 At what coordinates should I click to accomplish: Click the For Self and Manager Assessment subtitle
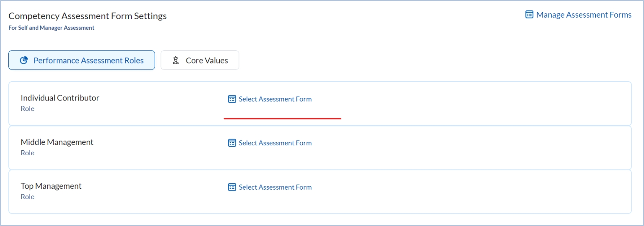point(52,28)
